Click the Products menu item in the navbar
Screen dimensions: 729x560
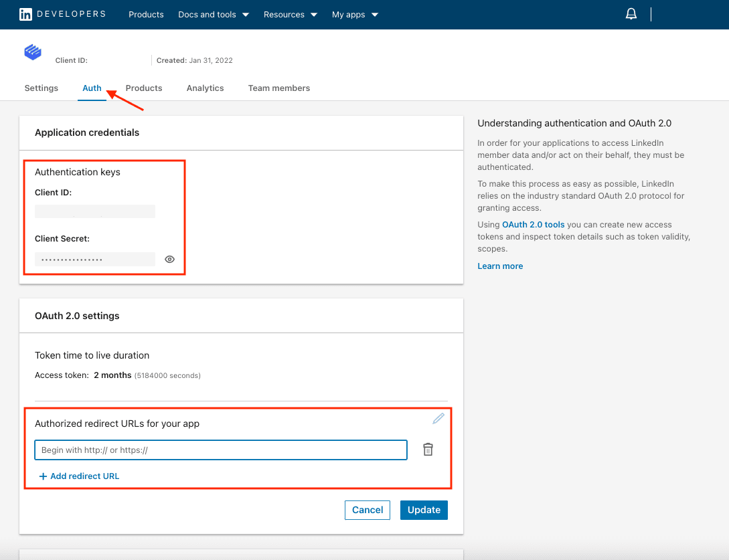[x=146, y=13]
